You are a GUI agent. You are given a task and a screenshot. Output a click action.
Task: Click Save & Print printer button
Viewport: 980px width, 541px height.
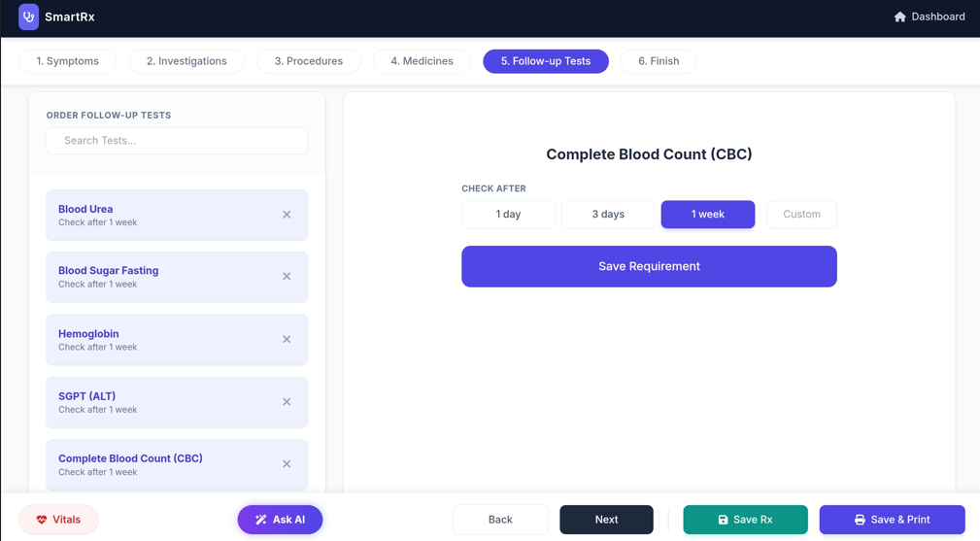[x=892, y=520]
